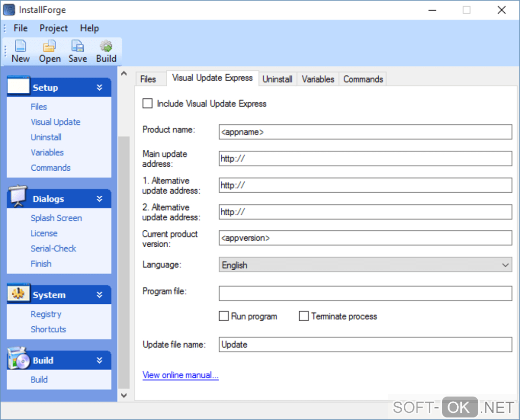
Task: Click the sidebar vertical scrollbar thumb
Action: [124, 262]
